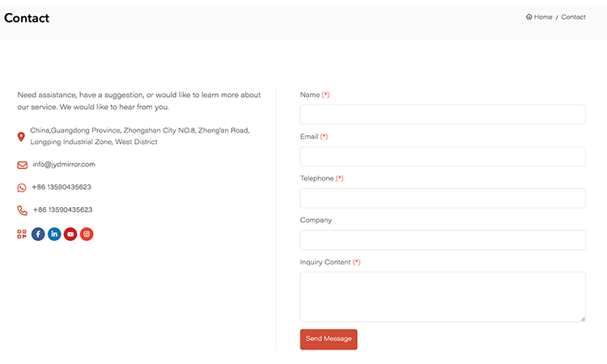Go to Home via breadcrumb link
Screen dimensions: 607x364
click(543, 17)
